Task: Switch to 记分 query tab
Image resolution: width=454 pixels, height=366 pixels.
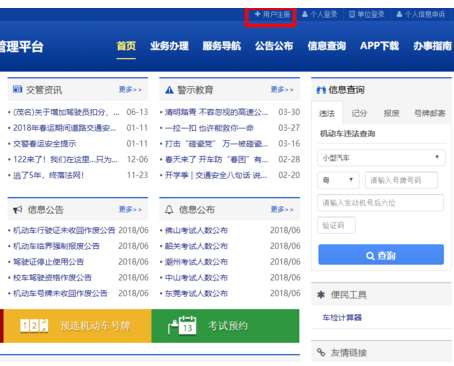Action: point(359,113)
